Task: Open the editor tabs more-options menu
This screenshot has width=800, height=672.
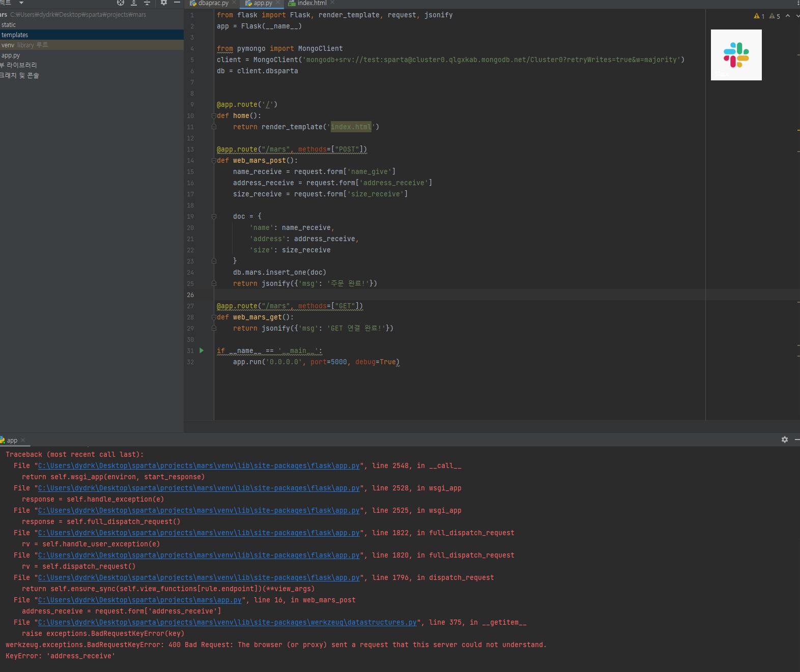Action: point(797,3)
